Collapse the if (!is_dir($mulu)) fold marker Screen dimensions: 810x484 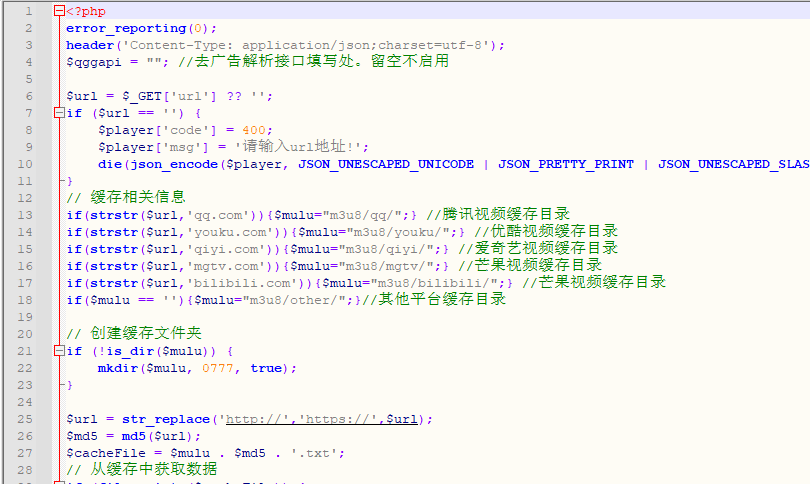[x=59, y=351]
